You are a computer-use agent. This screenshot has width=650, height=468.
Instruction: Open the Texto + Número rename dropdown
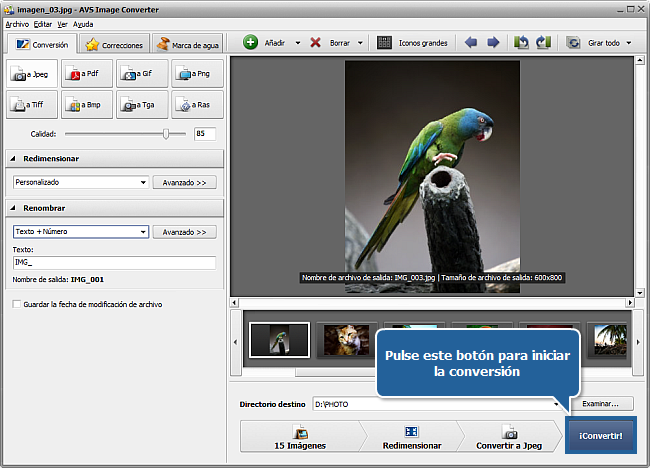tap(143, 232)
